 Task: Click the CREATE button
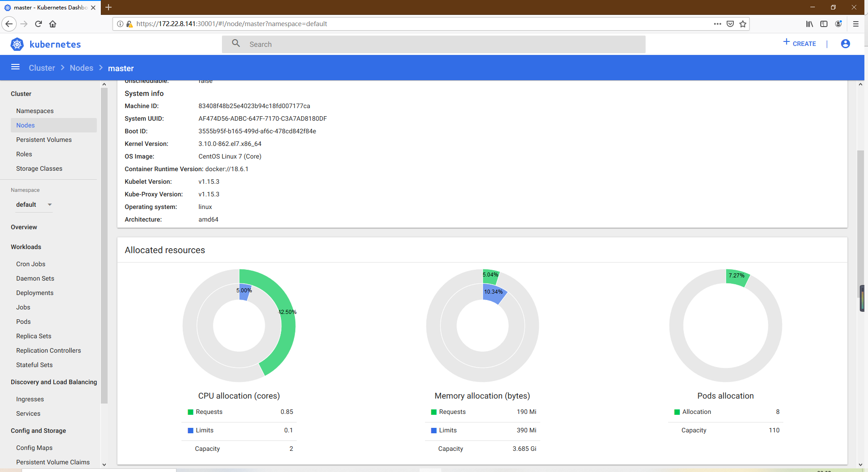pos(800,44)
